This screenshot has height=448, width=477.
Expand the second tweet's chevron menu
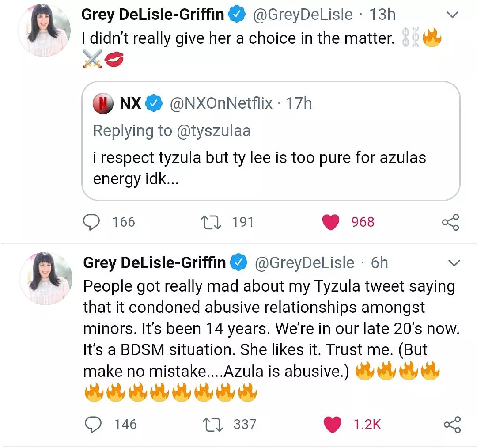454,263
